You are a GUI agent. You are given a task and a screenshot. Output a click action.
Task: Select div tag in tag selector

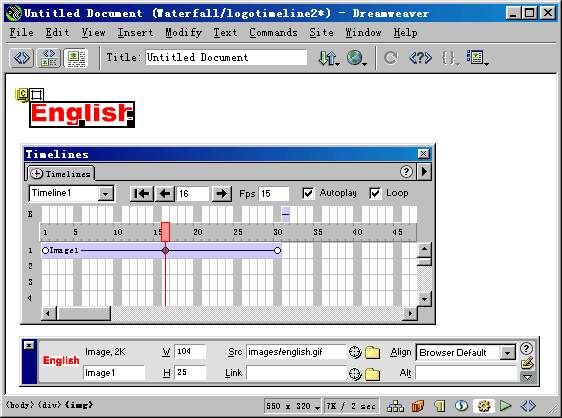coord(50,405)
